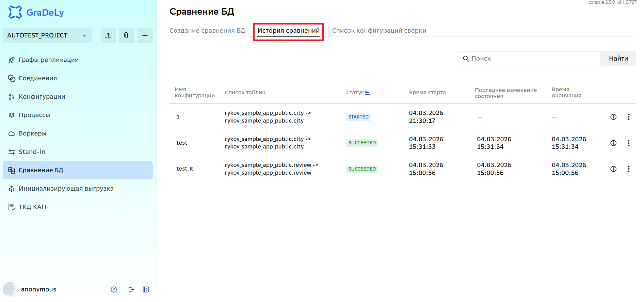Click the Список таблиц column header

point(245,93)
